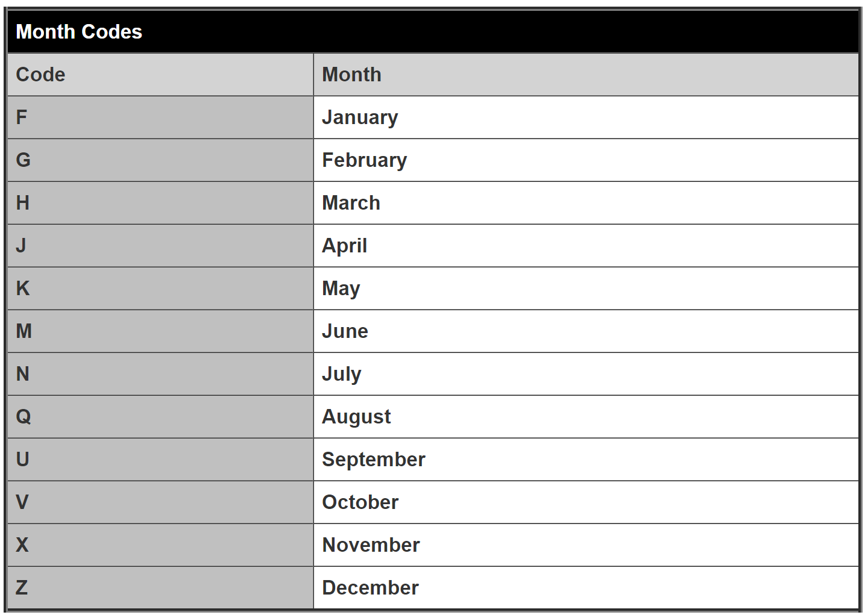Select the June month cell
The height and width of the screenshot is (615, 868).
click(x=345, y=331)
